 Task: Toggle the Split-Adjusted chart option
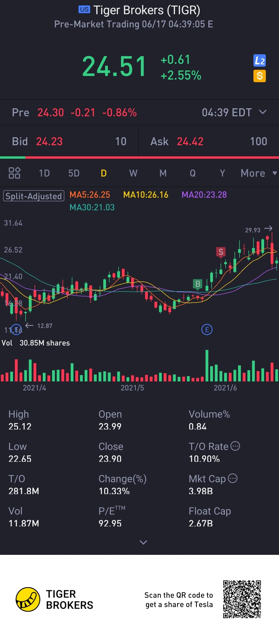click(34, 196)
